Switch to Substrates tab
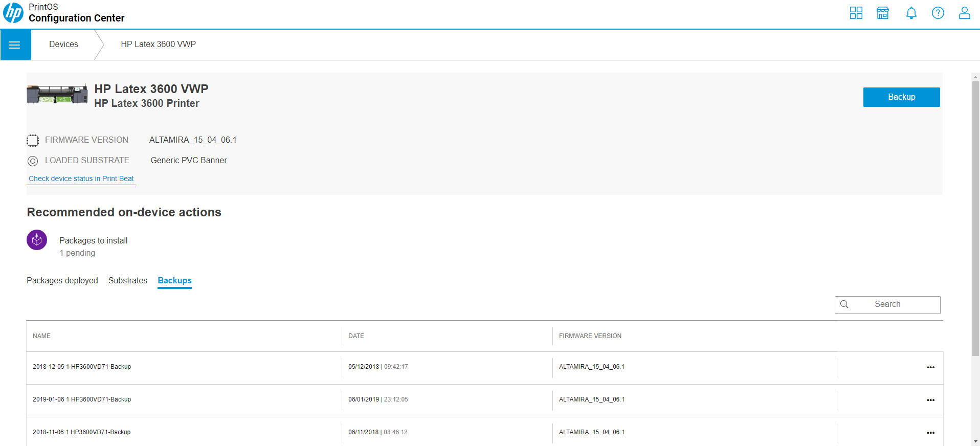The width and height of the screenshot is (980, 447). pos(128,280)
